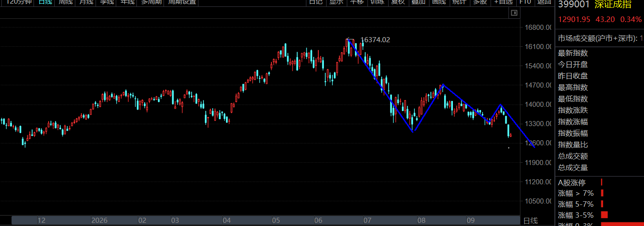Open the 显示 display options

coord(336,2)
